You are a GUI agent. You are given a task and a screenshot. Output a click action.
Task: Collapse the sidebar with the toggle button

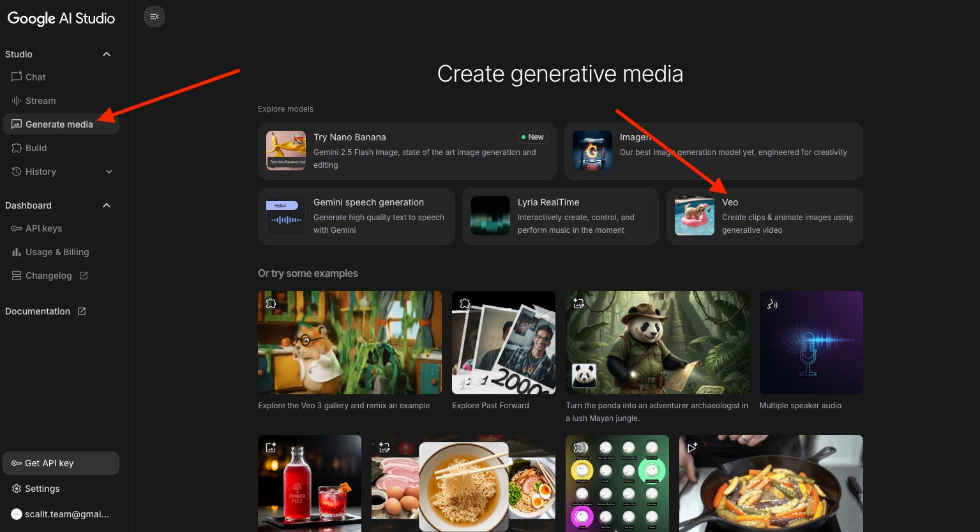coord(155,17)
